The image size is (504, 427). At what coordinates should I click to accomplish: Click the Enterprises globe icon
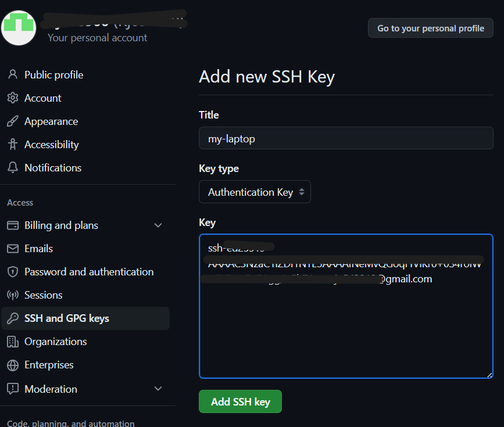coord(13,365)
